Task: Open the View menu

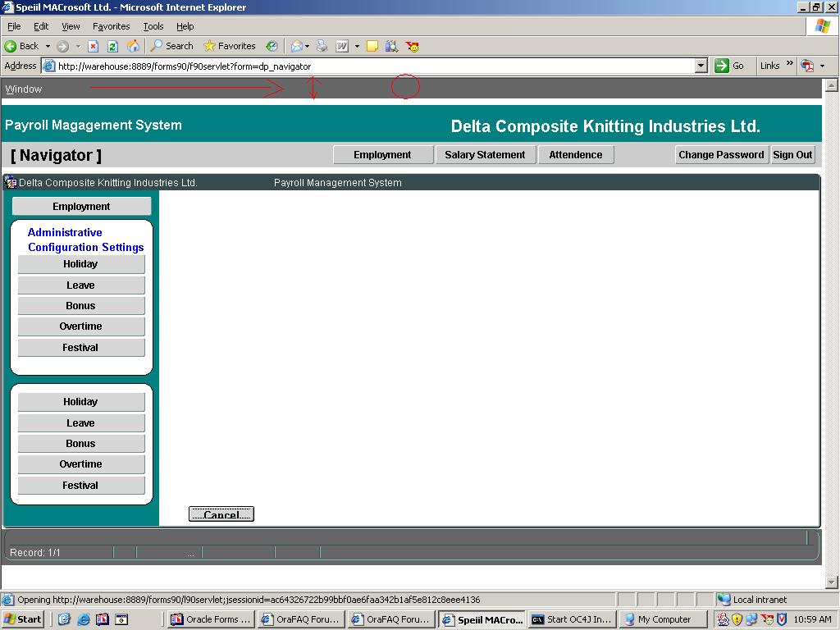Action: (x=71, y=26)
